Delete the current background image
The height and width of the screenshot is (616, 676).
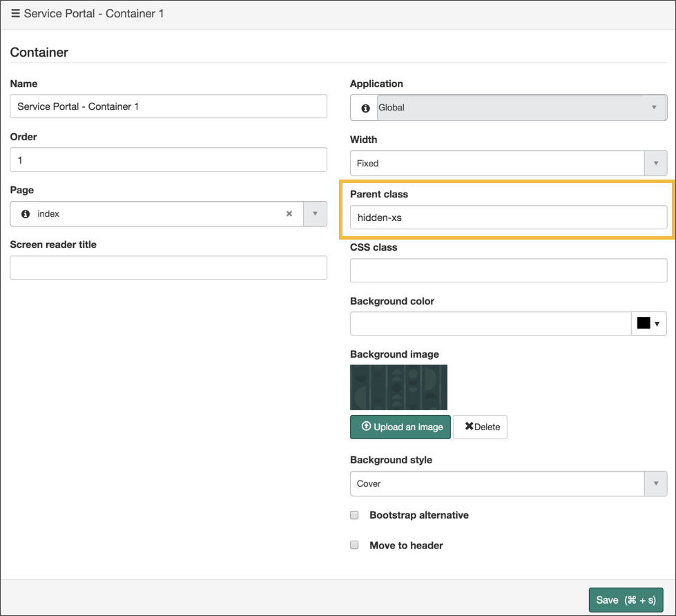(480, 427)
